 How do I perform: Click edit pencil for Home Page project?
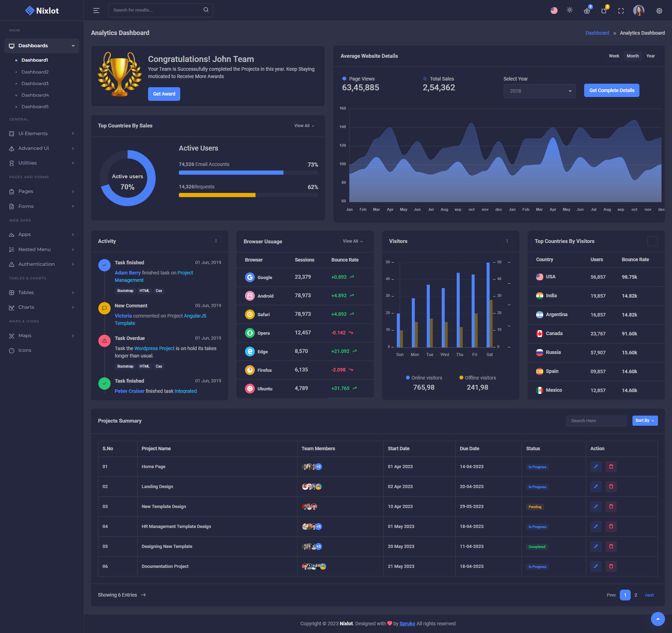click(596, 466)
